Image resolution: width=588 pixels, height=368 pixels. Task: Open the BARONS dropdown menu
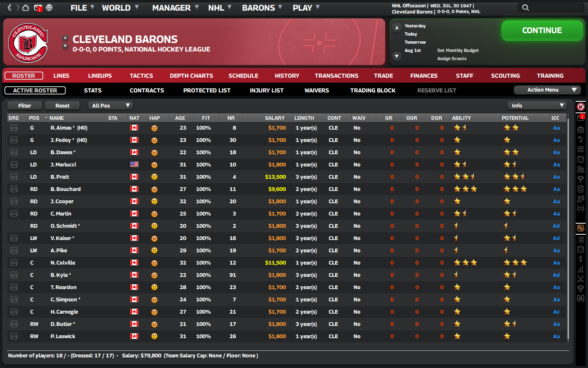click(x=262, y=8)
